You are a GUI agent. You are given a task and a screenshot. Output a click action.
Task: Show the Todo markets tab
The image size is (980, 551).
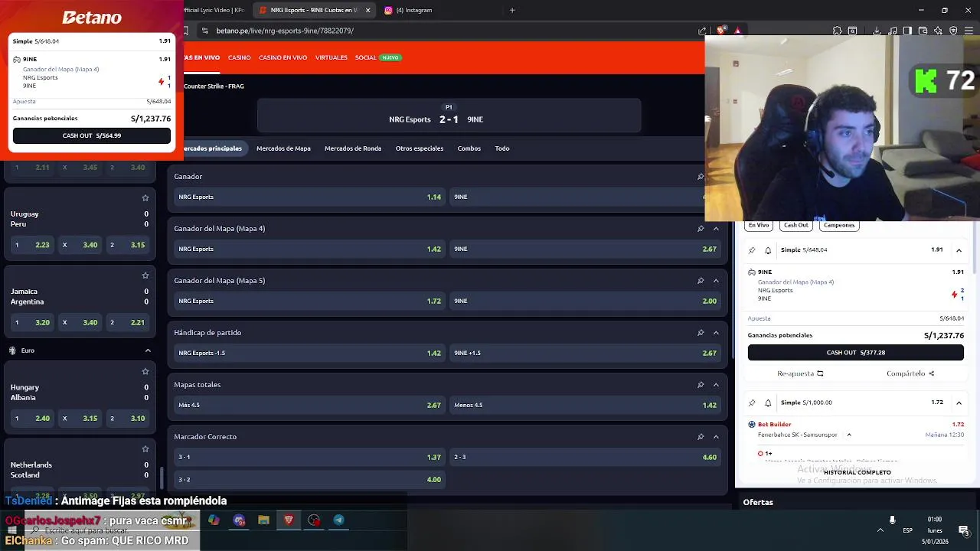(x=502, y=148)
